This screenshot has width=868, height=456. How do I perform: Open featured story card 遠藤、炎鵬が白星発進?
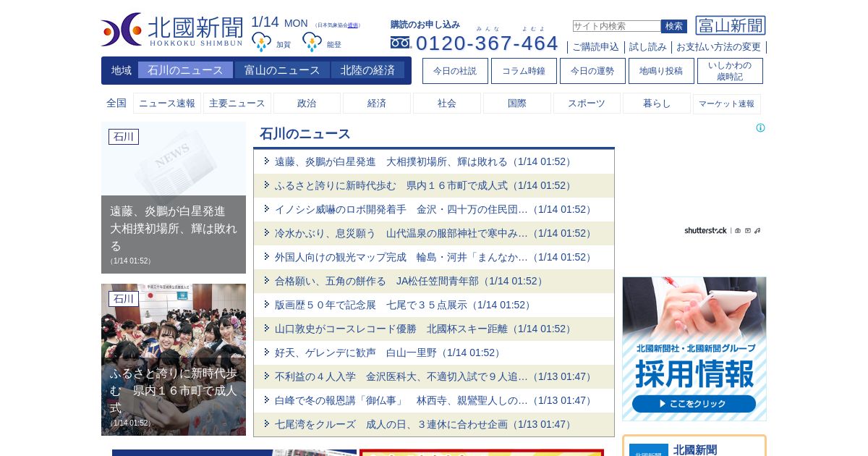[174, 198]
